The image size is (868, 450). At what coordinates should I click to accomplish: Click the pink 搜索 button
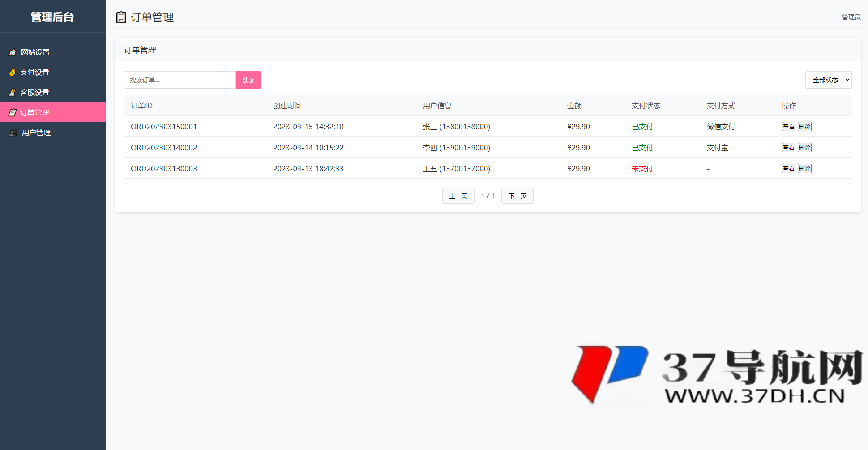248,80
